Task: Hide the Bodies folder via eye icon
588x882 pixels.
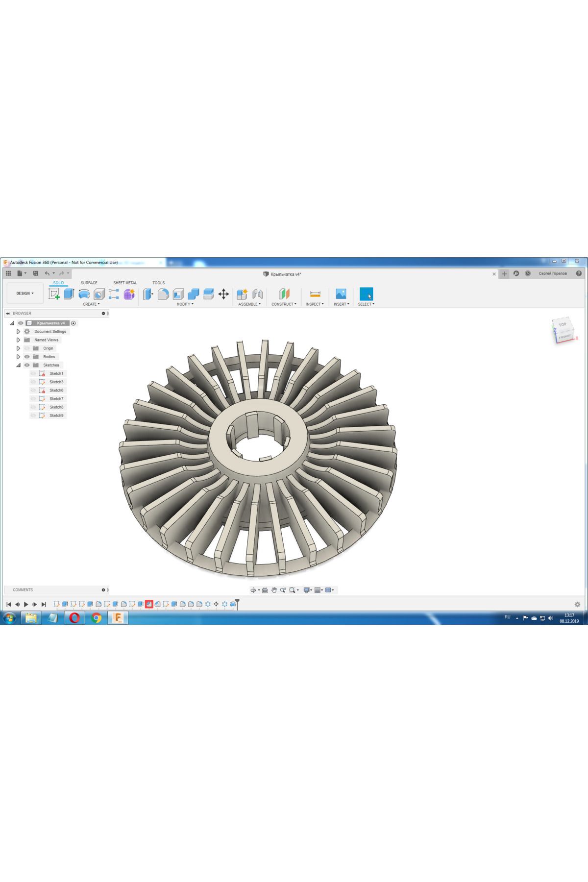Action: [27, 357]
